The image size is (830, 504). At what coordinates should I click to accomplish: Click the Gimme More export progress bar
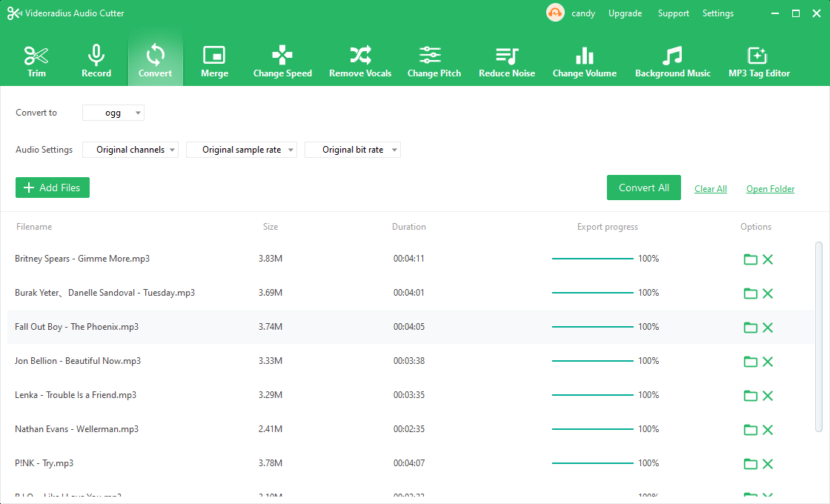tap(592, 259)
